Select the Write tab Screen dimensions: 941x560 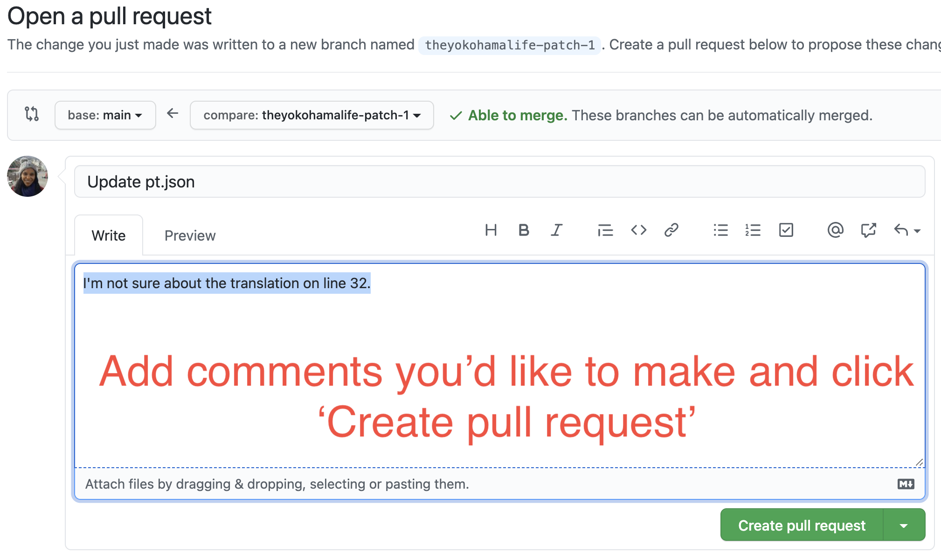[x=109, y=235]
